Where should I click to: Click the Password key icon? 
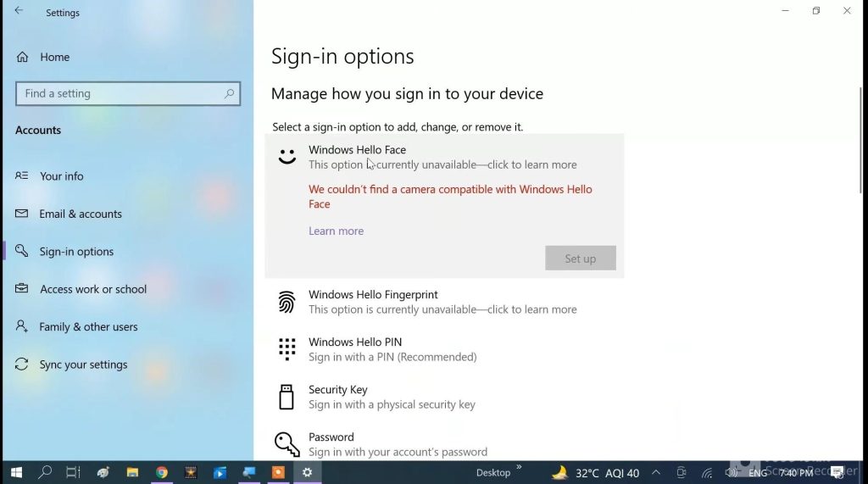(287, 445)
